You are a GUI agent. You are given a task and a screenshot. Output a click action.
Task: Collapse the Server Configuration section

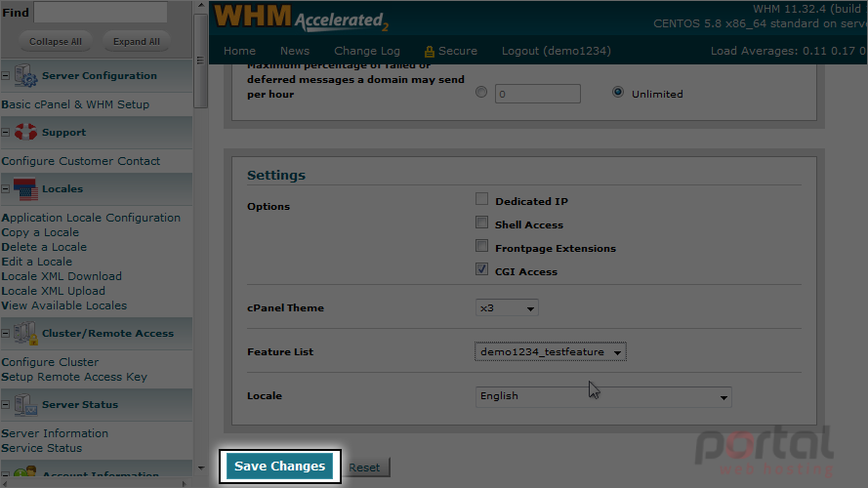[x=6, y=76]
